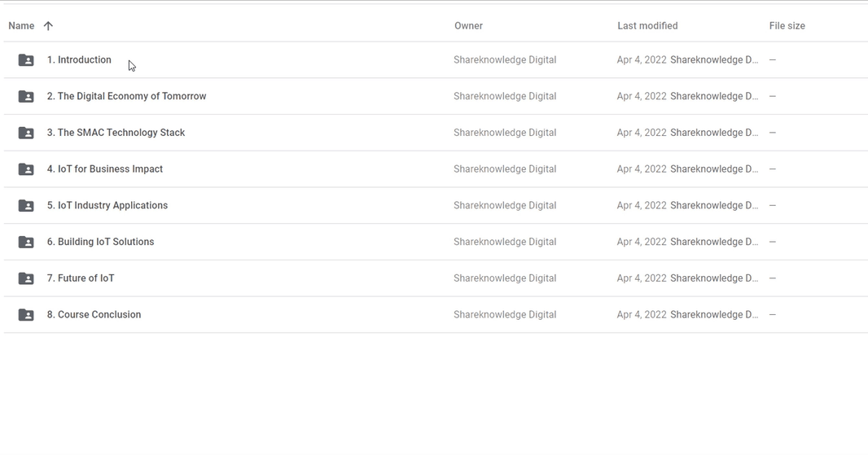Click the File size column header
Screen dimensions: 868x455
(787, 26)
